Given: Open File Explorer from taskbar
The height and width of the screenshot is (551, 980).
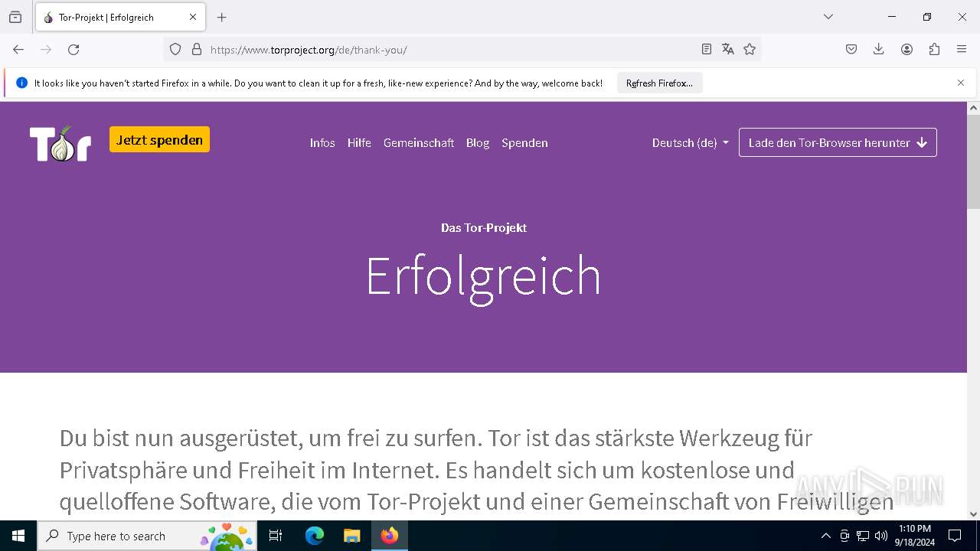Looking at the screenshot, I should [351, 536].
